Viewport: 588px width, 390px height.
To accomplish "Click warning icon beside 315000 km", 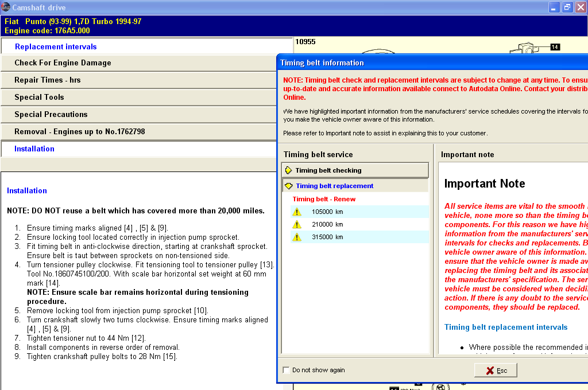I will click(x=297, y=237).
